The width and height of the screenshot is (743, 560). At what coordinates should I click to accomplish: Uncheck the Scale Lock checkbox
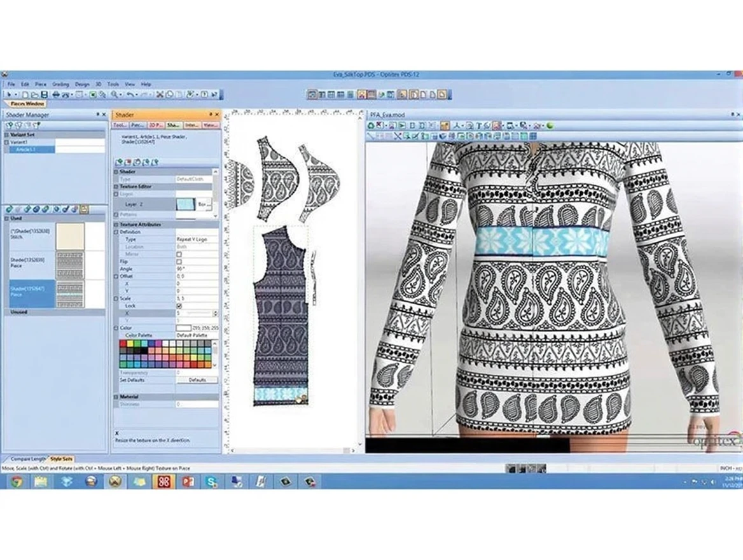[179, 306]
